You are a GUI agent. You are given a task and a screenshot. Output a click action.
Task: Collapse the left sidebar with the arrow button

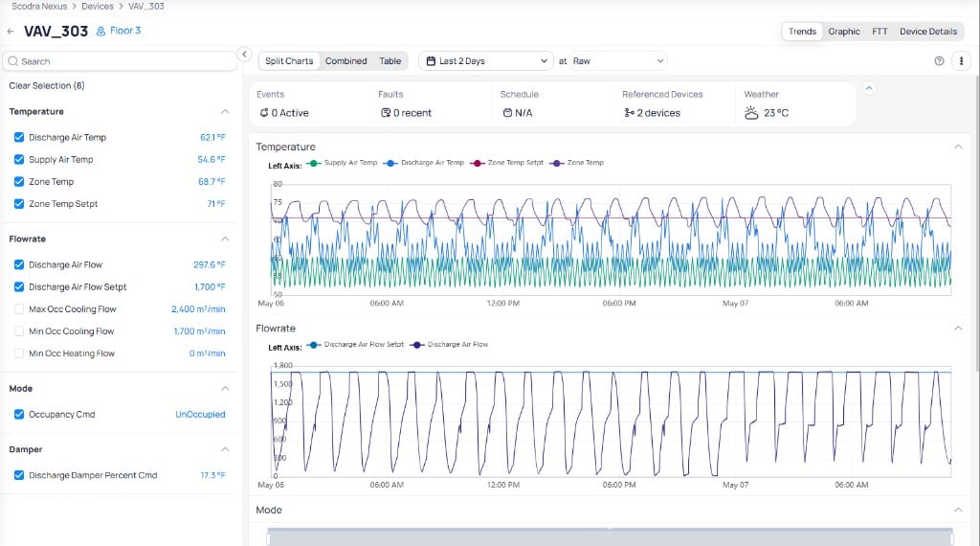244,55
